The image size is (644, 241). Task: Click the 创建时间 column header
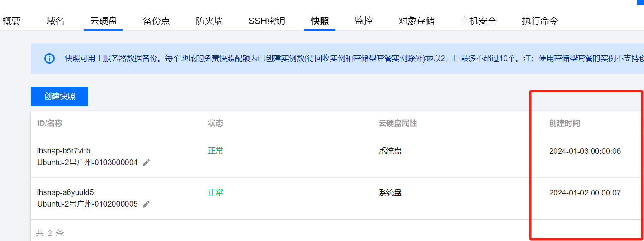coord(564,123)
